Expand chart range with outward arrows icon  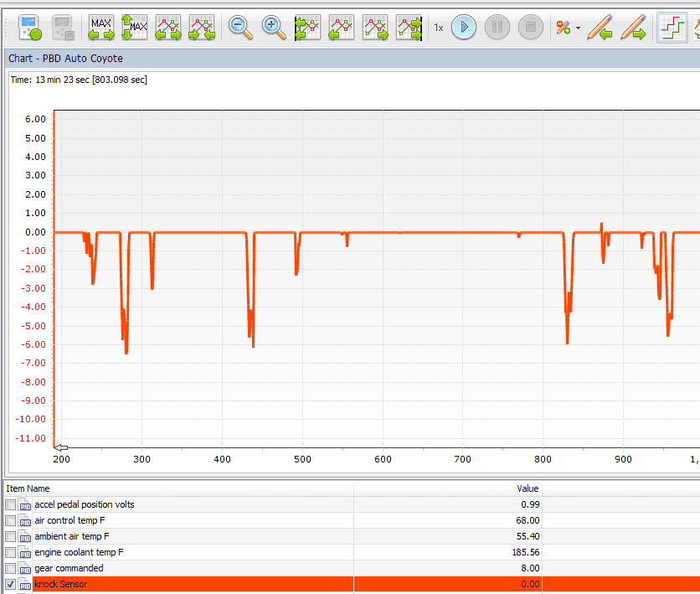click(167, 28)
